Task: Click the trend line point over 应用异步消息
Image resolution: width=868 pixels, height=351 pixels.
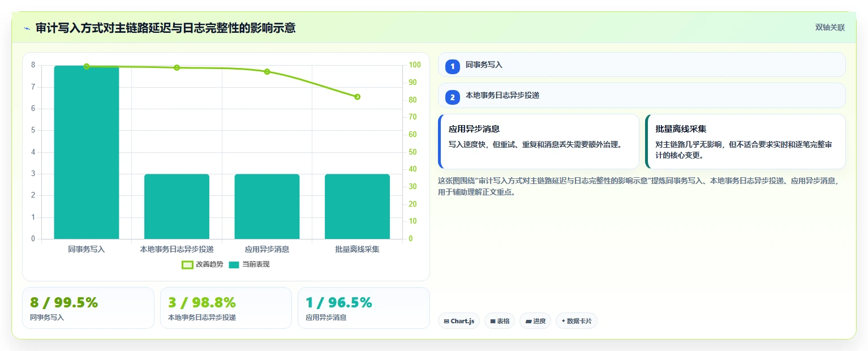Action: coord(267,71)
